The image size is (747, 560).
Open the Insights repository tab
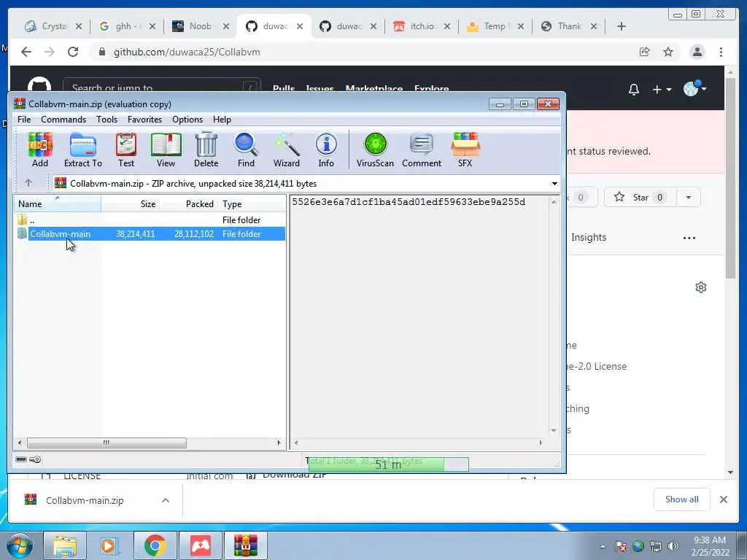589,237
